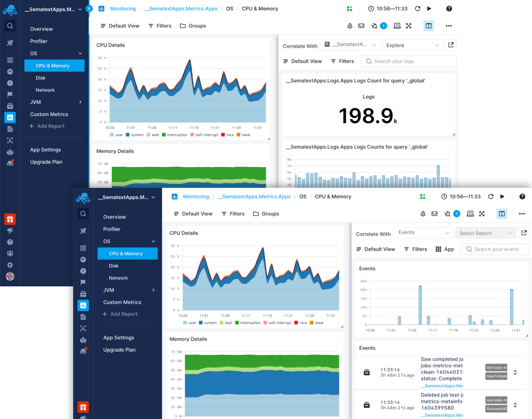The width and height of the screenshot is (532, 419).
Task: Open the megaphone announcements icon in back window
Action: (10, 230)
